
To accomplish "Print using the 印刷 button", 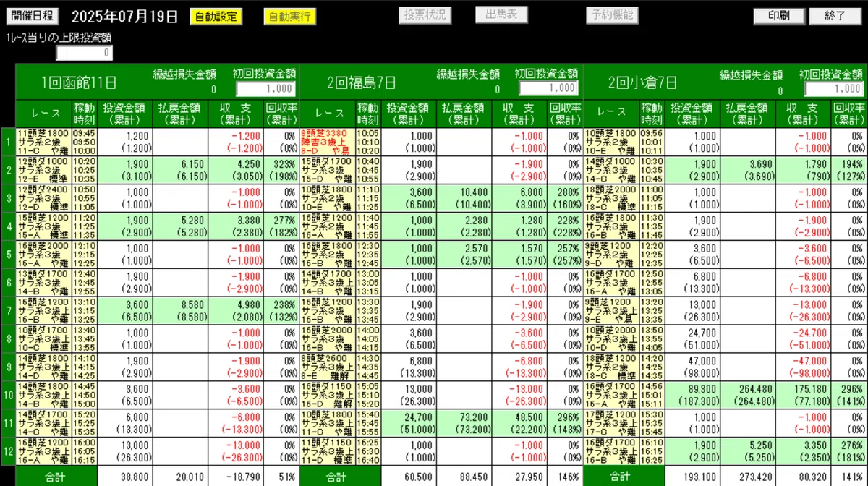I will pos(780,16).
